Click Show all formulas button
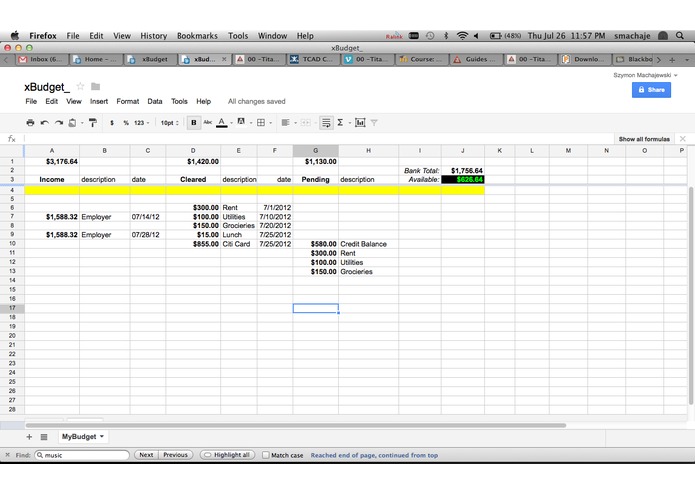 (644, 139)
